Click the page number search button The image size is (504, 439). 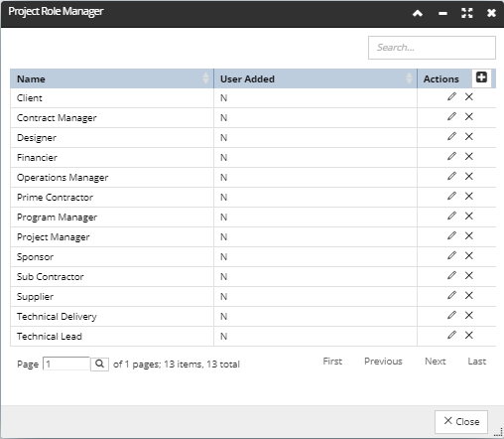point(99,364)
